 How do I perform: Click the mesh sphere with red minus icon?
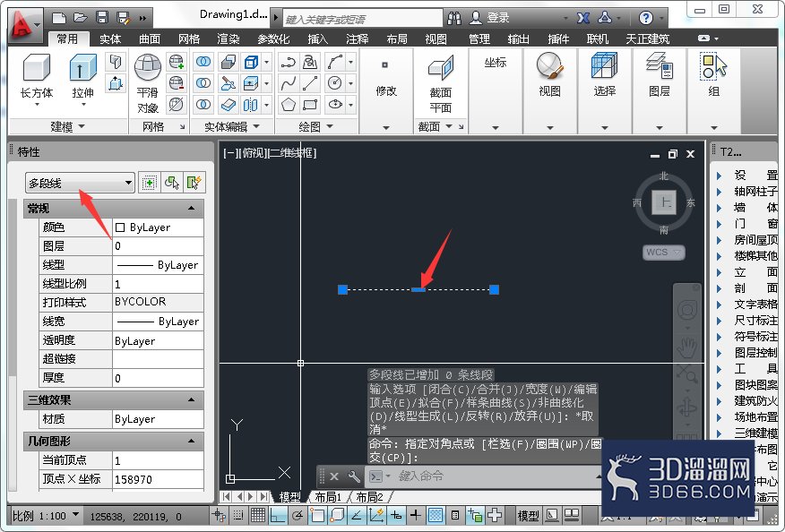coord(177,83)
